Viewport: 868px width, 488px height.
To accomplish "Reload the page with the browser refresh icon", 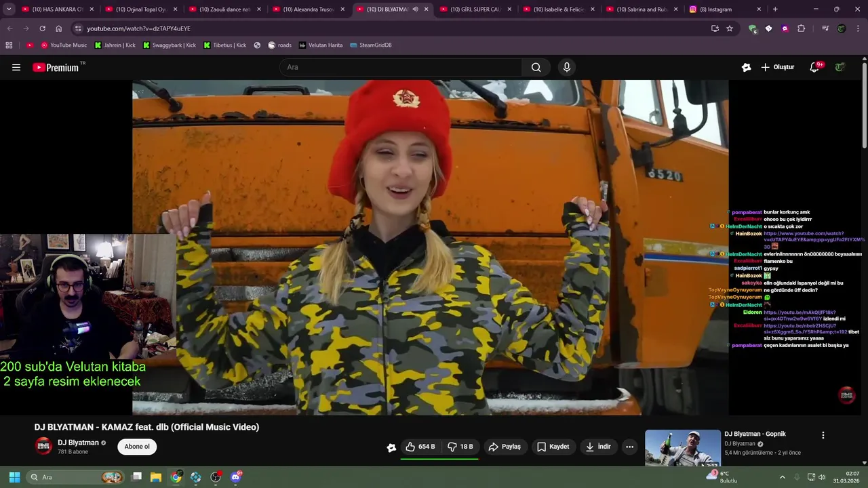I will click(x=42, y=28).
